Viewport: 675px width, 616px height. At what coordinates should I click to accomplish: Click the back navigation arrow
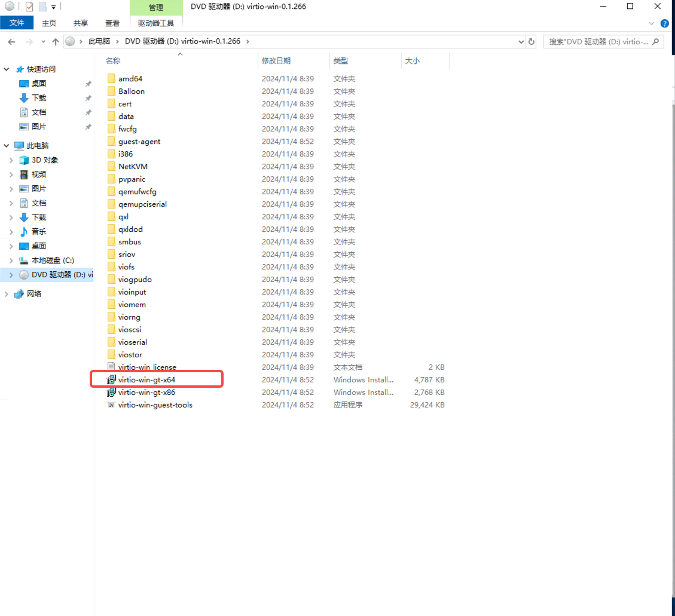pos(11,42)
